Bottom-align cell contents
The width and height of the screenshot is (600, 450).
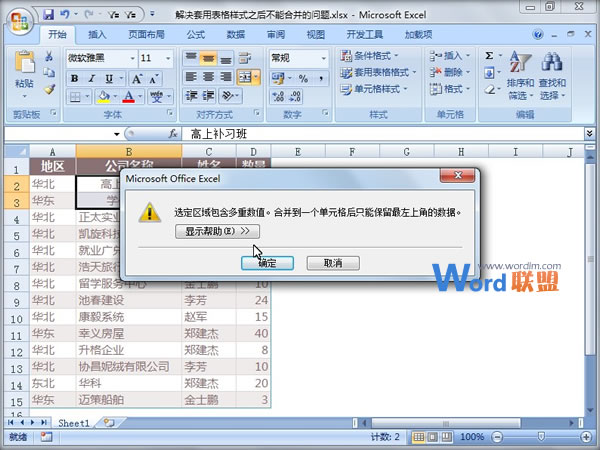[226, 58]
